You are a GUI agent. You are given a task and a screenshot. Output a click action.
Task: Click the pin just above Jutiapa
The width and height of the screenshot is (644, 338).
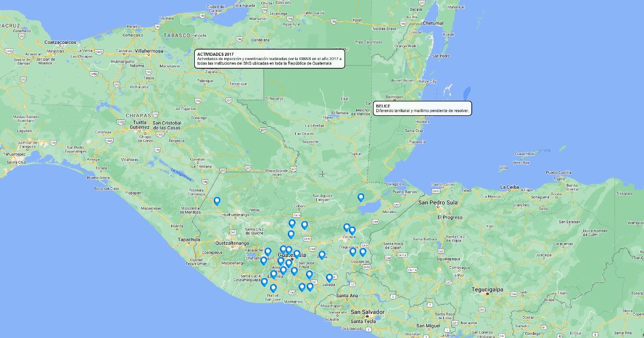[329, 278]
